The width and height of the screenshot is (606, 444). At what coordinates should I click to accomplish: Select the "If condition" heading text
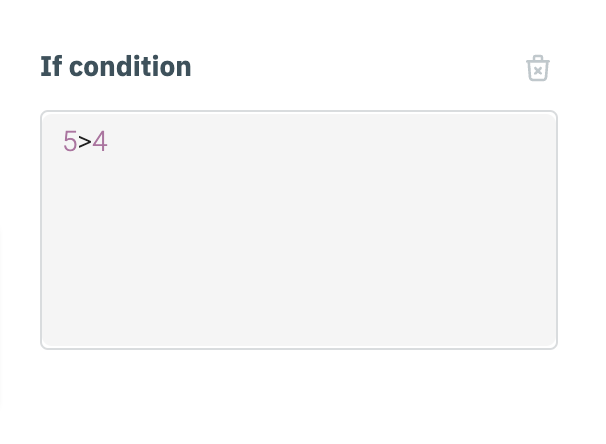116,67
